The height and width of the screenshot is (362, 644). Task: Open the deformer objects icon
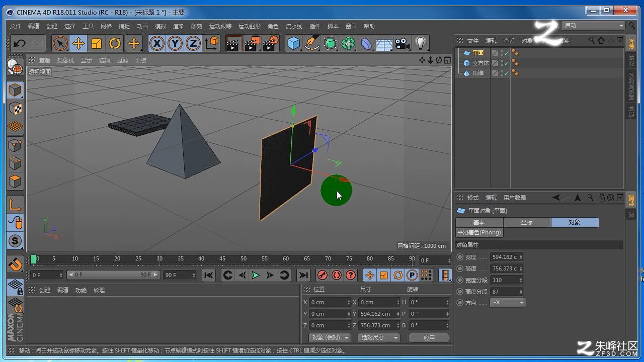click(x=366, y=44)
